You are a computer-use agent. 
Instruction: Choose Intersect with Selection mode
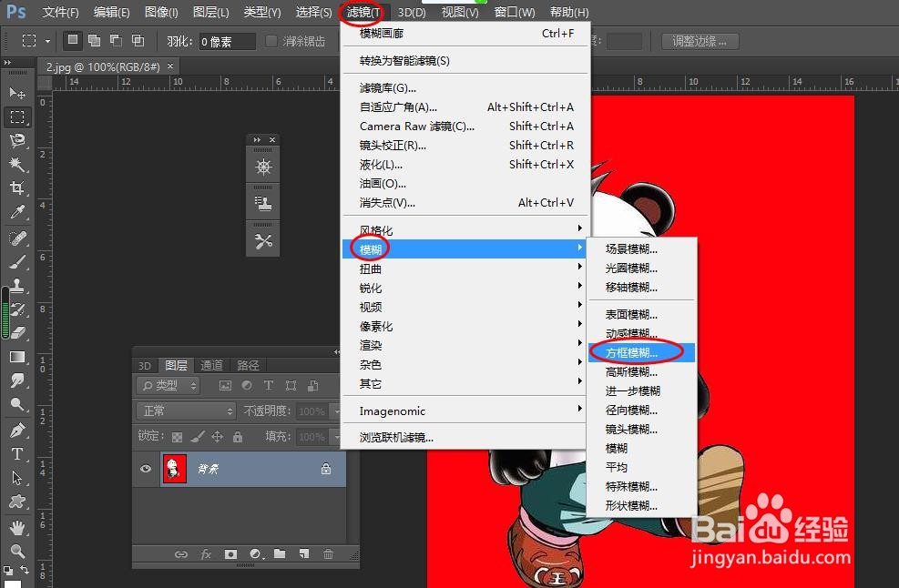[138, 40]
